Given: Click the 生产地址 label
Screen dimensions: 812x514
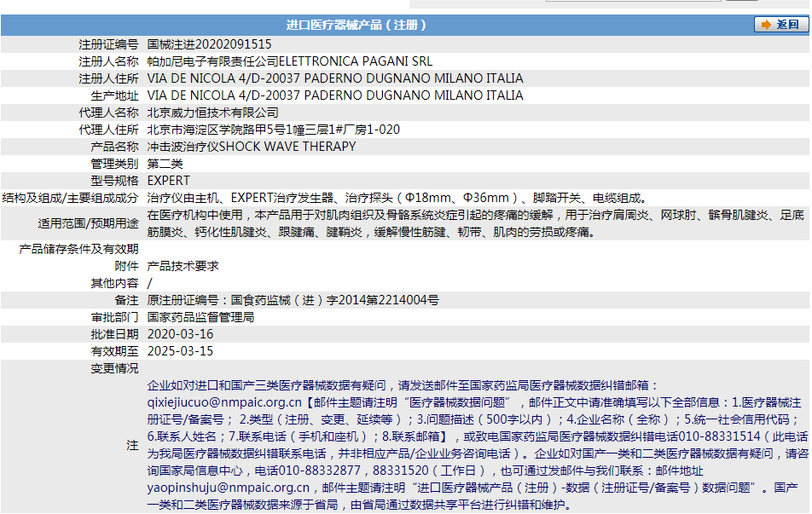Looking at the screenshot, I should tap(114, 95).
